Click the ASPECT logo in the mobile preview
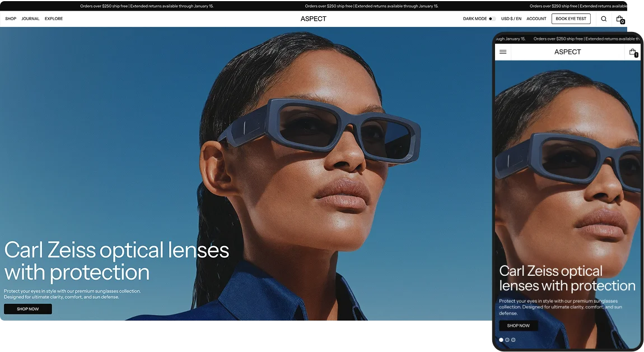This screenshot has width=644, height=352. tap(567, 52)
